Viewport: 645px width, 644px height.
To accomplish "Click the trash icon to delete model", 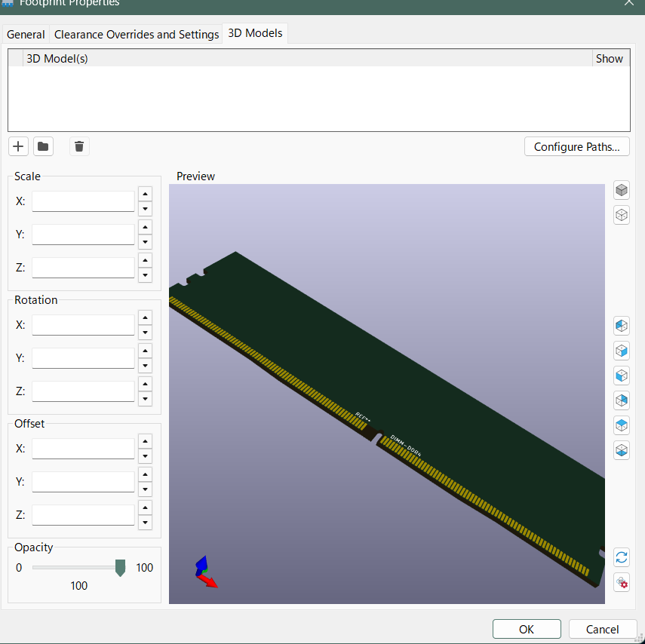I will [x=79, y=146].
